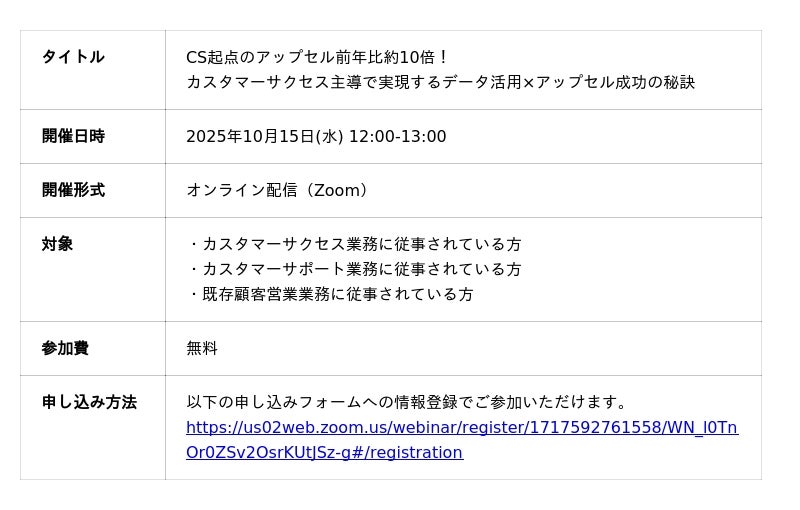Click the 開催日時 row header
This screenshot has width=800, height=510.
73,136
